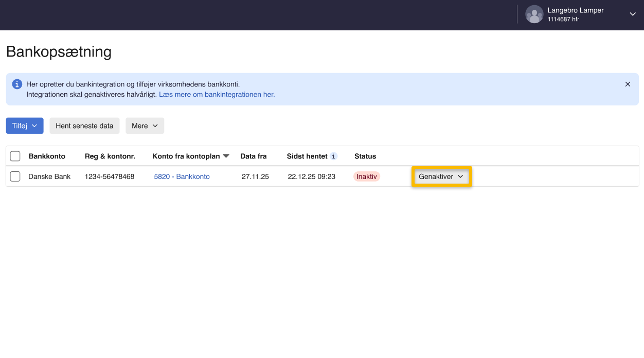The height and width of the screenshot is (358, 644).
Task: Click the Inaktiv status badge
Action: [x=366, y=176]
